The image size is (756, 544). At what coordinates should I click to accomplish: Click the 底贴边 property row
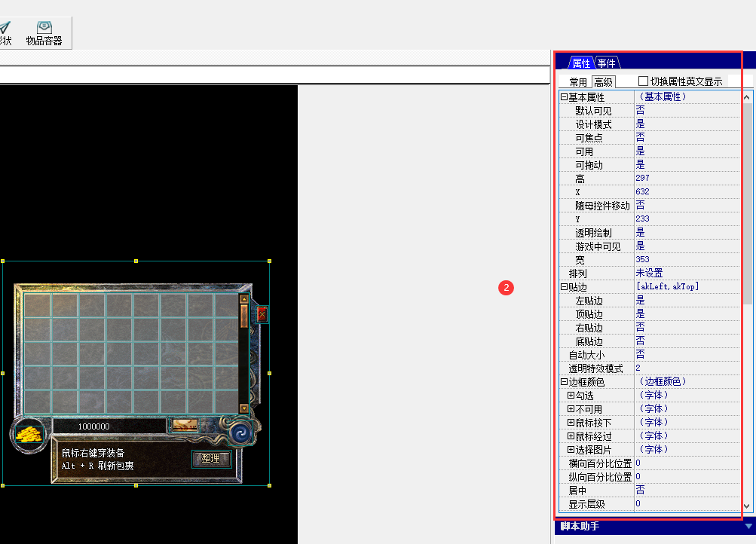(650, 341)
